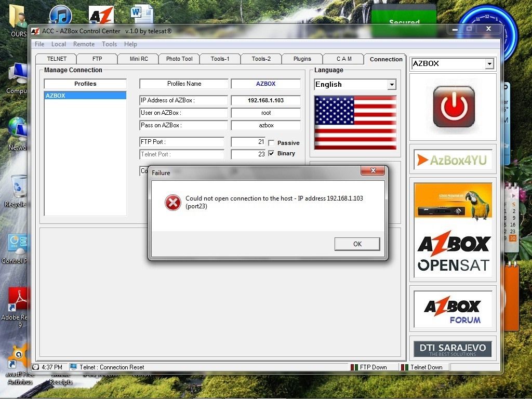Switch to the Tools-1 tab
This screenshot has width=532, height=399.
(x=220, y=59)
